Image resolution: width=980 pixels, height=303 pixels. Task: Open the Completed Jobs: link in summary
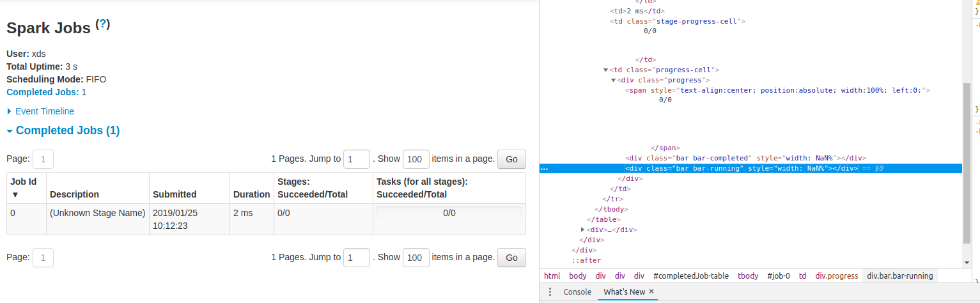tap(43, 92)
